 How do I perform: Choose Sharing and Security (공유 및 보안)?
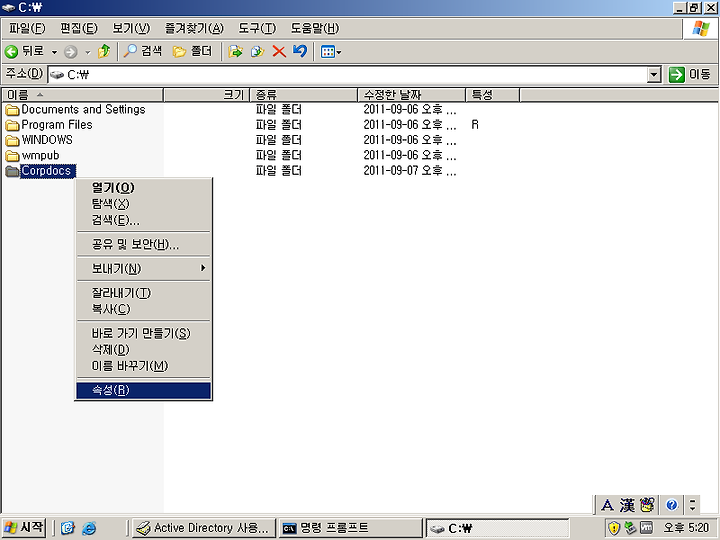click(143, 244)
